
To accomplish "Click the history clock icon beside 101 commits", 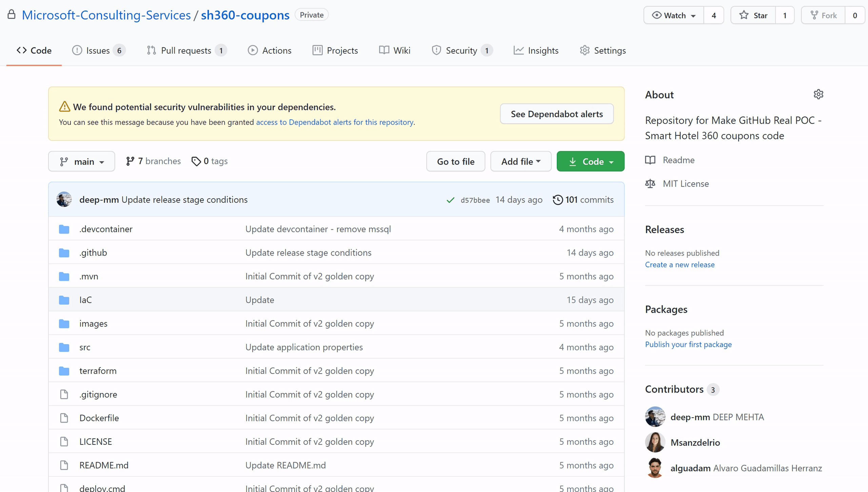I will point(558,200).
